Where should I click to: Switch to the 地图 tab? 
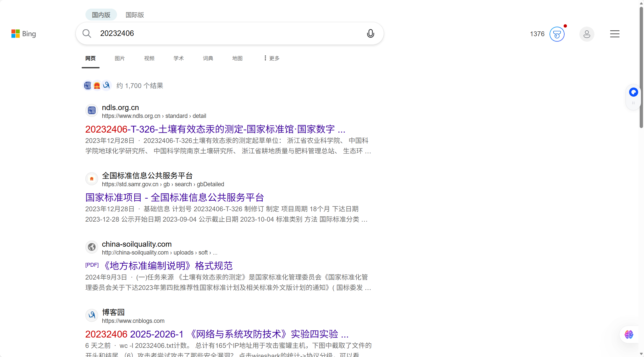click(237, 58)
